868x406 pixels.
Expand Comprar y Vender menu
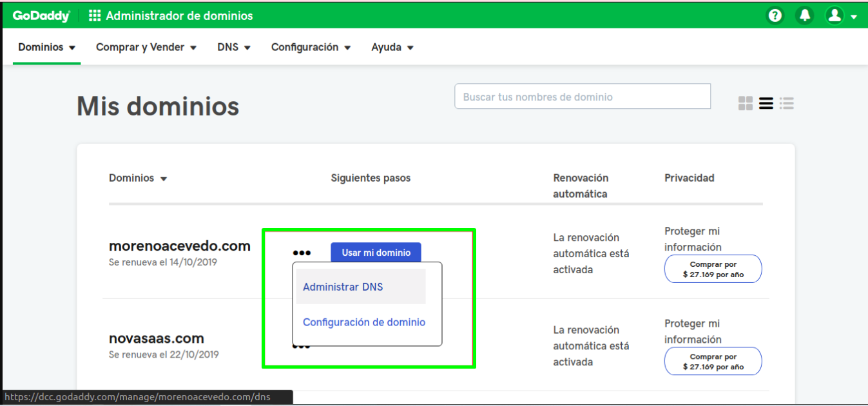click(x=146, y=47)
